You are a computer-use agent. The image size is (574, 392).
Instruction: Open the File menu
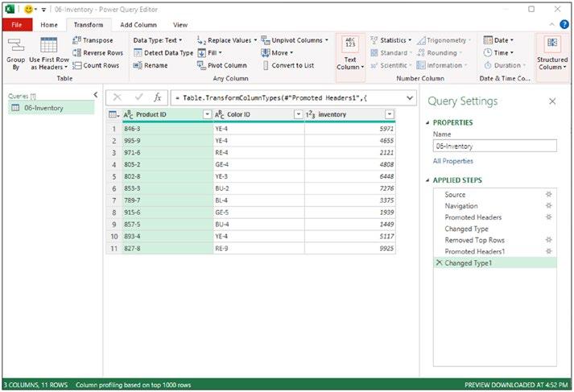pos(17,25)
